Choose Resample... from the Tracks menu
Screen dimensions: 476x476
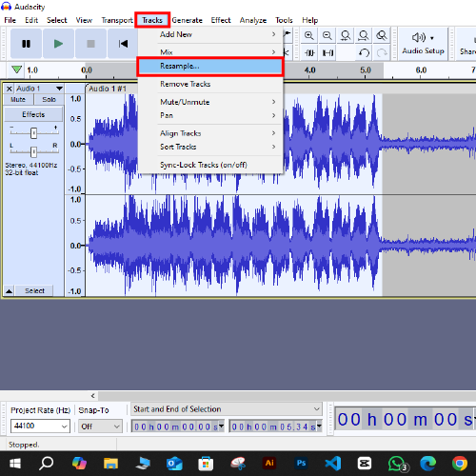tap(210, 67)
